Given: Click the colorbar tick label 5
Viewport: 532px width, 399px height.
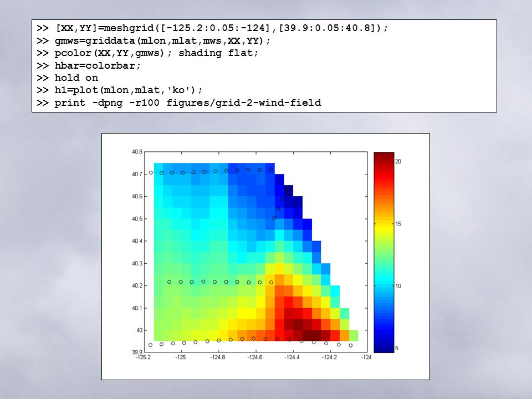Looking at the screenshot, I should 397,348.
